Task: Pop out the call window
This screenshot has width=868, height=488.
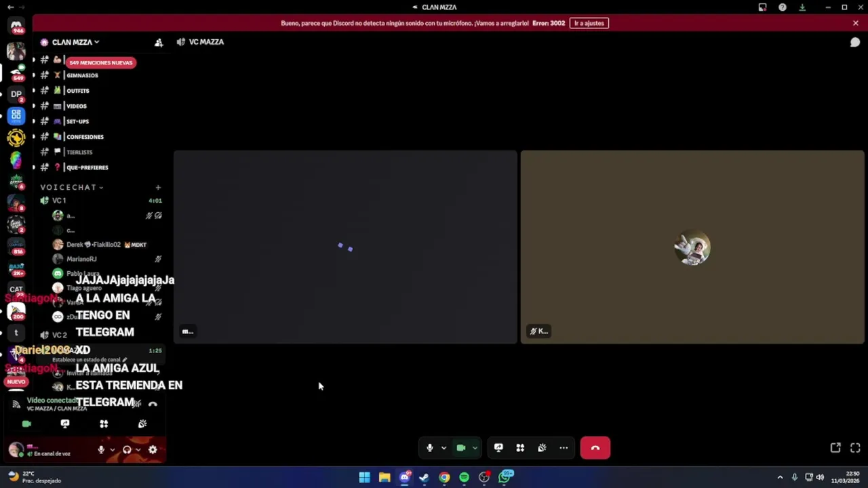Action: pos(835,448)
